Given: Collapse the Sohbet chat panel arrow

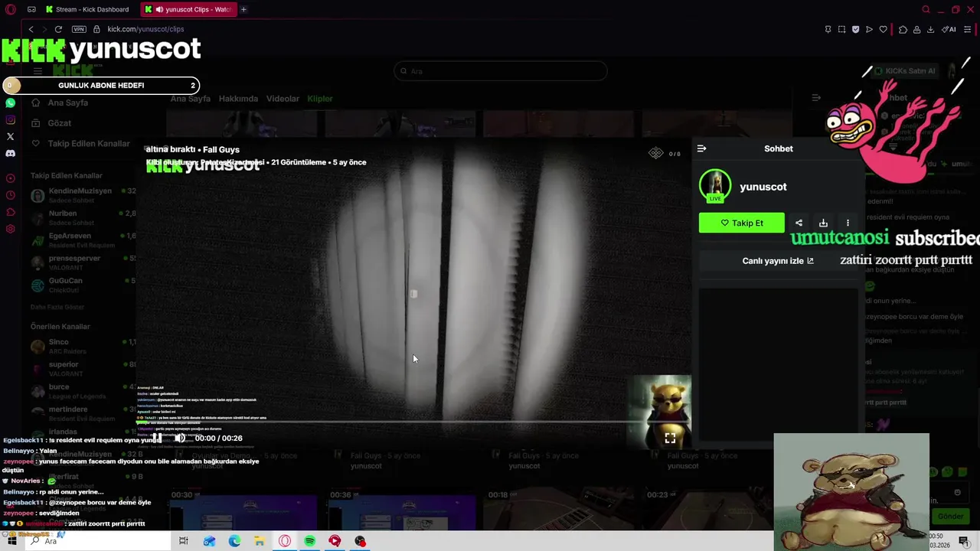Looking at the screenshot, I should pos(701,148).
